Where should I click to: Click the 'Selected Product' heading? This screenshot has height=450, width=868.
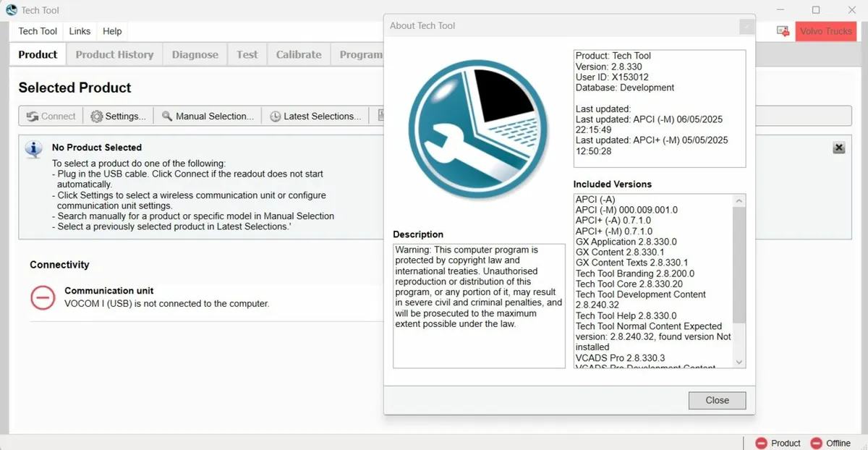75,88
